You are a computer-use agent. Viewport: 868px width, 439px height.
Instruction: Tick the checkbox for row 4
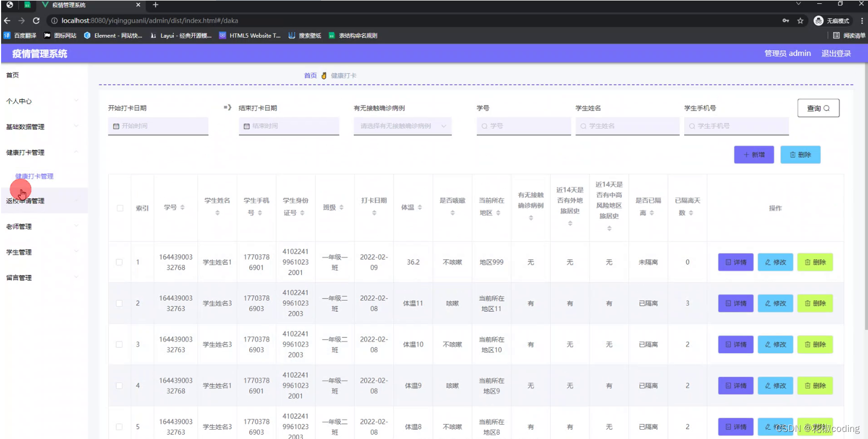click(x=119, y=385)
